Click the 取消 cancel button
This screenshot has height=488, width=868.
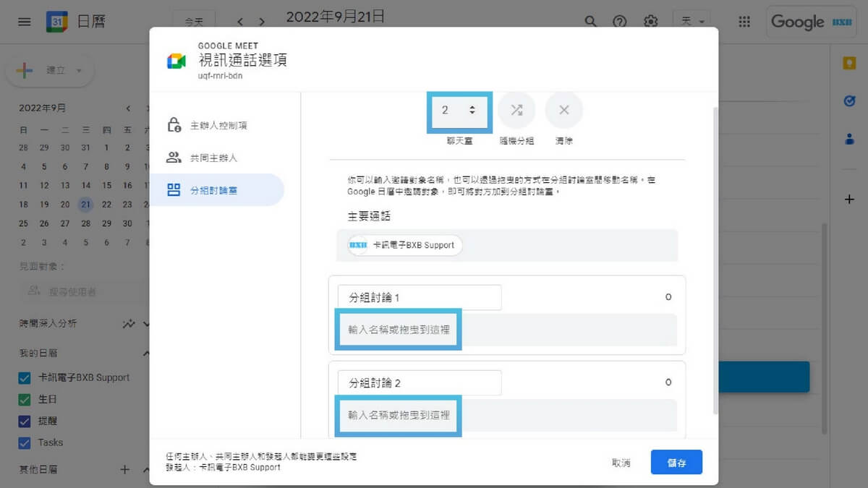[621, 463]
